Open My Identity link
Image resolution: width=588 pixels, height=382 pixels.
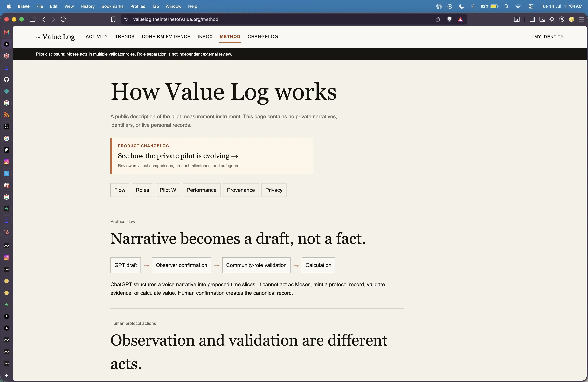[x=549, y=37]
